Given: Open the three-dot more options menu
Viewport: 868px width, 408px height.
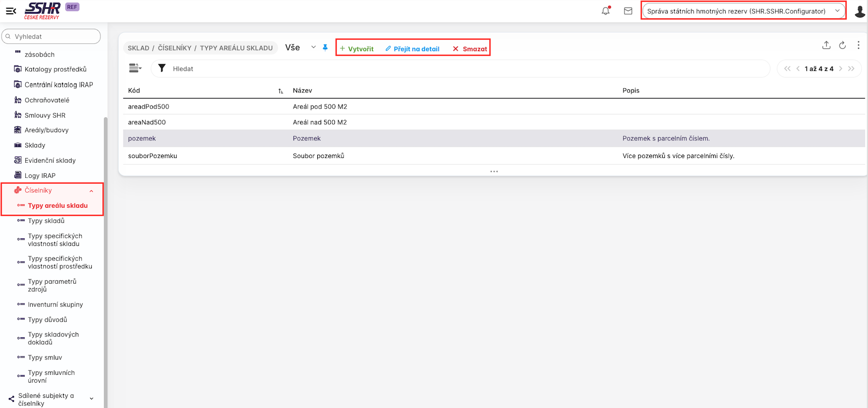Looking at the screenshot, I should click(x=858, y=45).
